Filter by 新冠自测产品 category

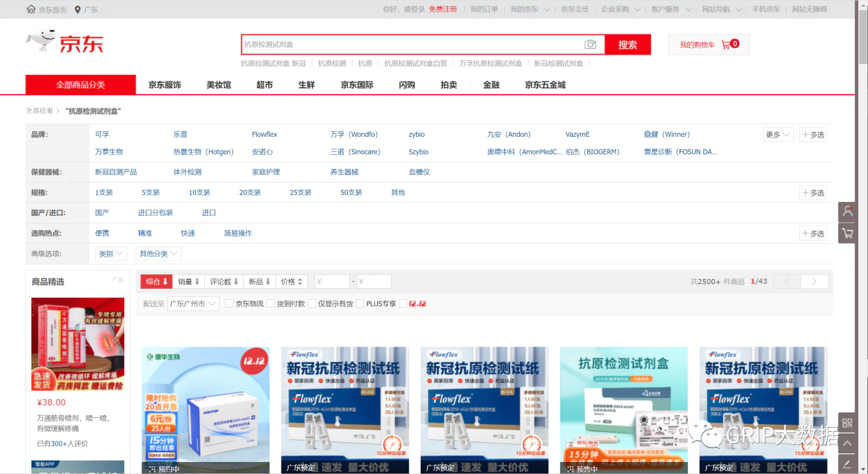click(x=116, y=172)
